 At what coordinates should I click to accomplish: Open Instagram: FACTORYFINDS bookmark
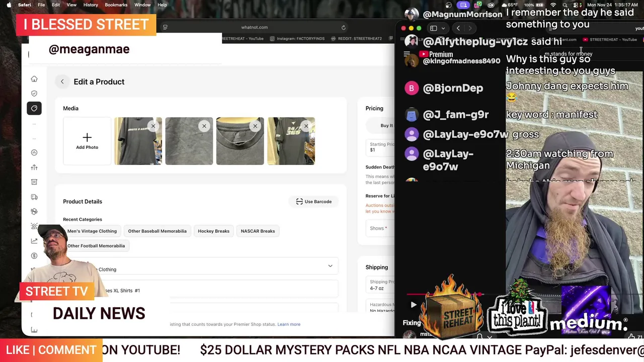click(x=298, y=39)
